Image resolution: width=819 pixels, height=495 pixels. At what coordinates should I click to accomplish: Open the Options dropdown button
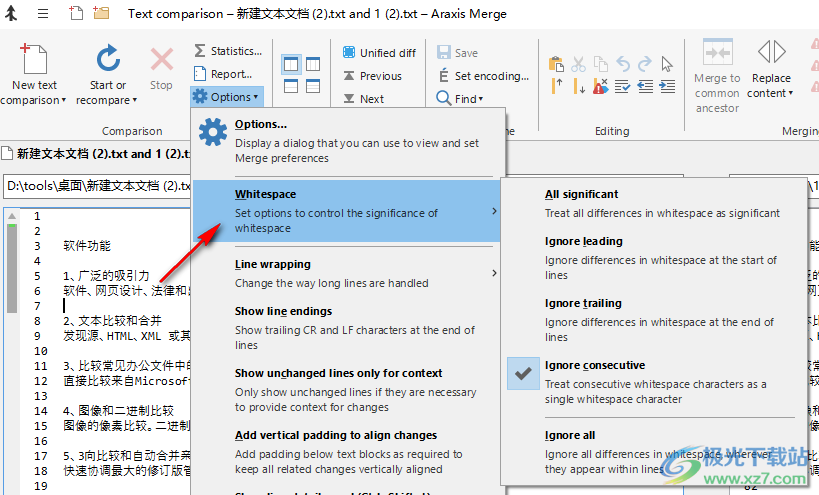coord(226,97)
